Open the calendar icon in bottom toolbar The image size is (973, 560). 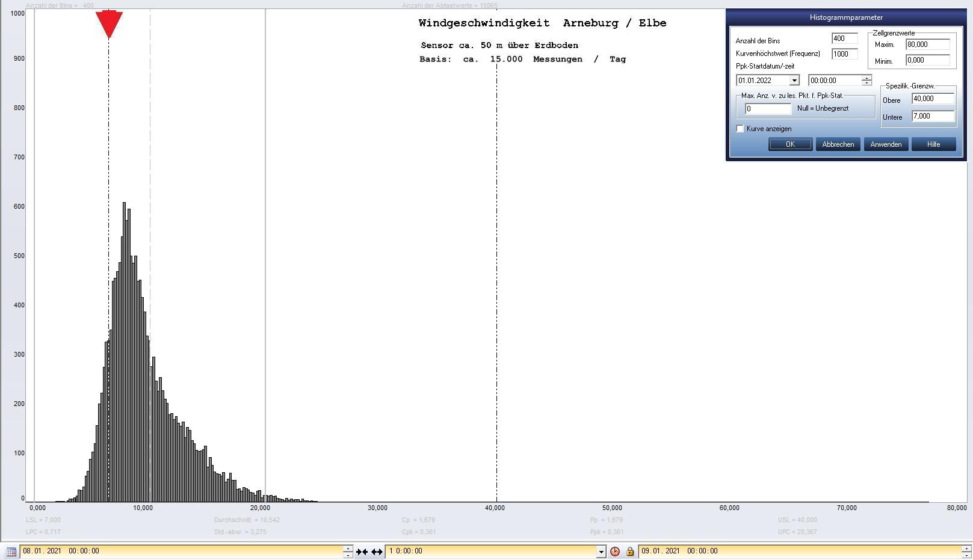click(x=11, y=552)
